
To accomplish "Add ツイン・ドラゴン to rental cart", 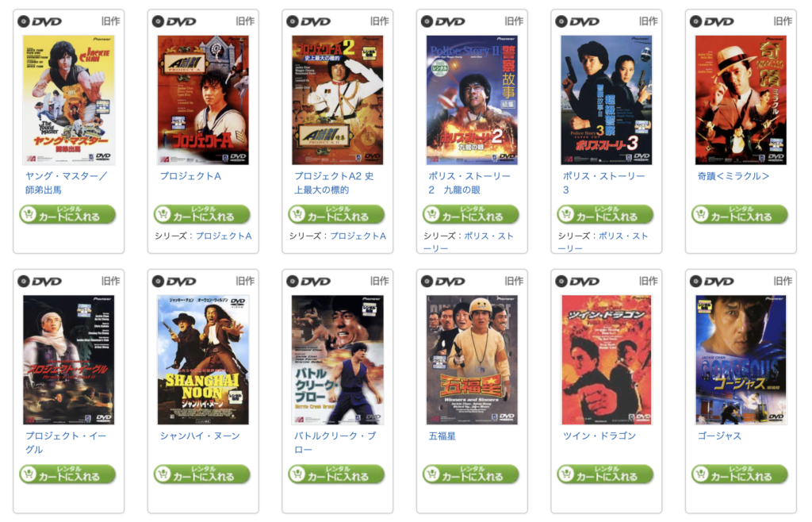I will click(606, 474).
